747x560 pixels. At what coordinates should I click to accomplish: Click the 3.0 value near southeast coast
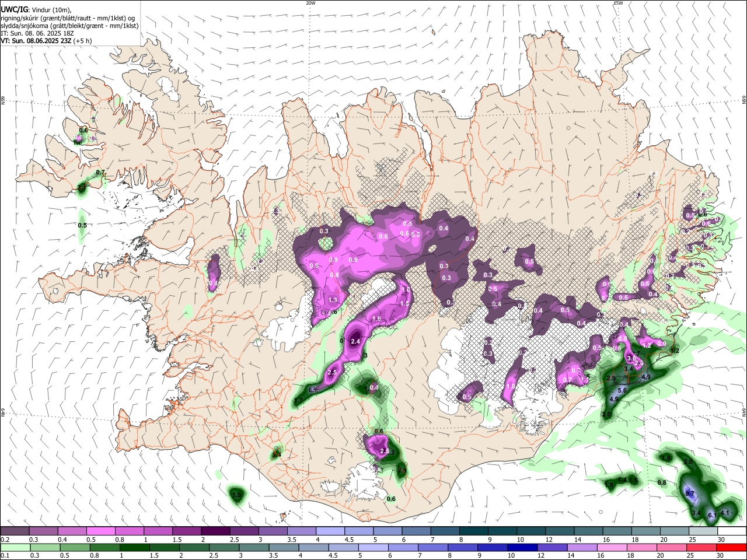631,359
